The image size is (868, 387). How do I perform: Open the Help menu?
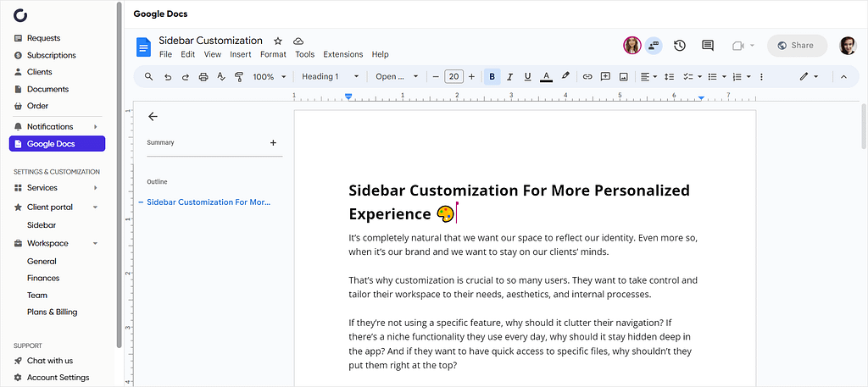coord(381,54)
